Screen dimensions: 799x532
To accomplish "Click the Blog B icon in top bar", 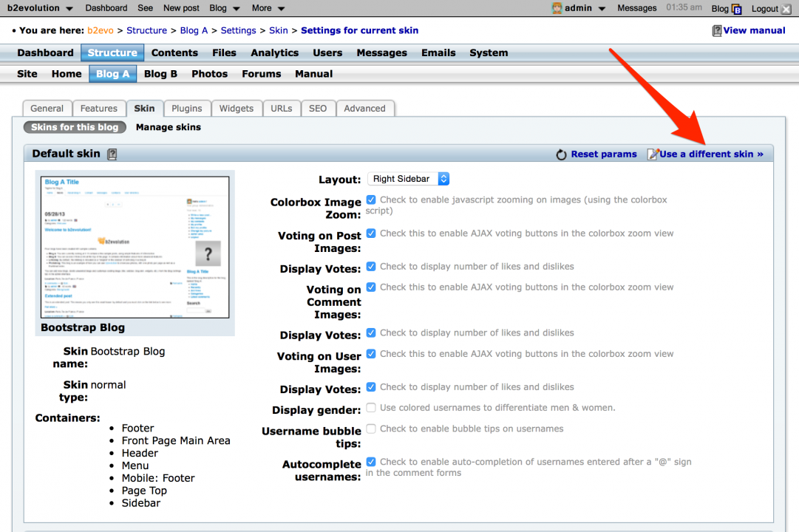I will 737,9.
